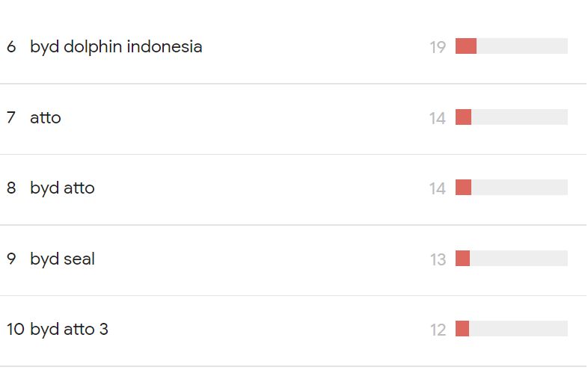Click the 'atto' related query

(46, 117)
